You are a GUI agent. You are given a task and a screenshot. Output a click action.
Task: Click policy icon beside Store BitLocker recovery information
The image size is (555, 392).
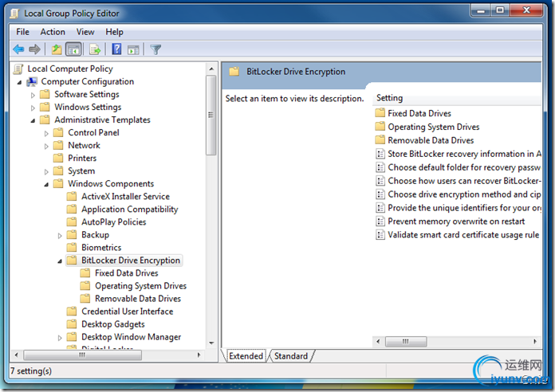click(x=380, y=154)
